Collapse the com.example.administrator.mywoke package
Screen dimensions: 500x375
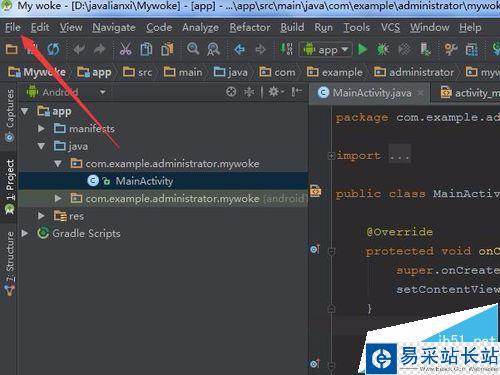pos(58,163)
